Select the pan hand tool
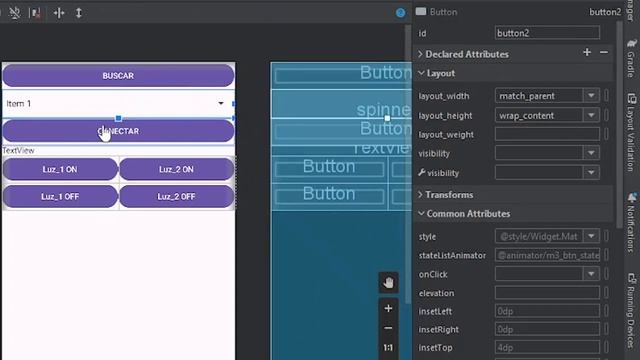Viewport: 640px width, 360px height. pyautogui.click(x=388, y=282)
